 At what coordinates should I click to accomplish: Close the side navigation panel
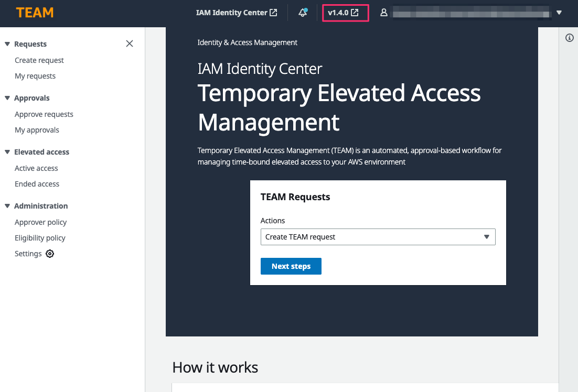[x=130, y=43]
